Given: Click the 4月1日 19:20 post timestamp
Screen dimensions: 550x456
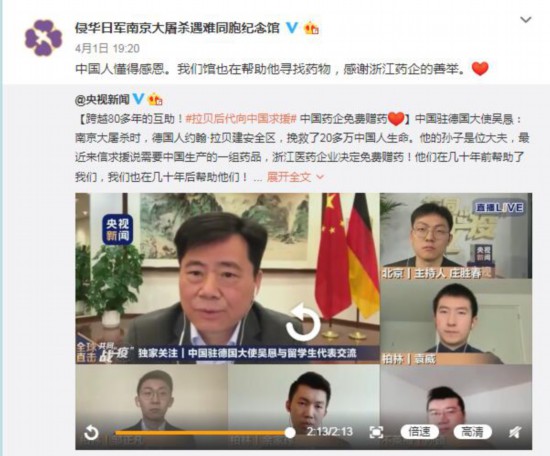Looking at the screenshot, I should [107, 48].
